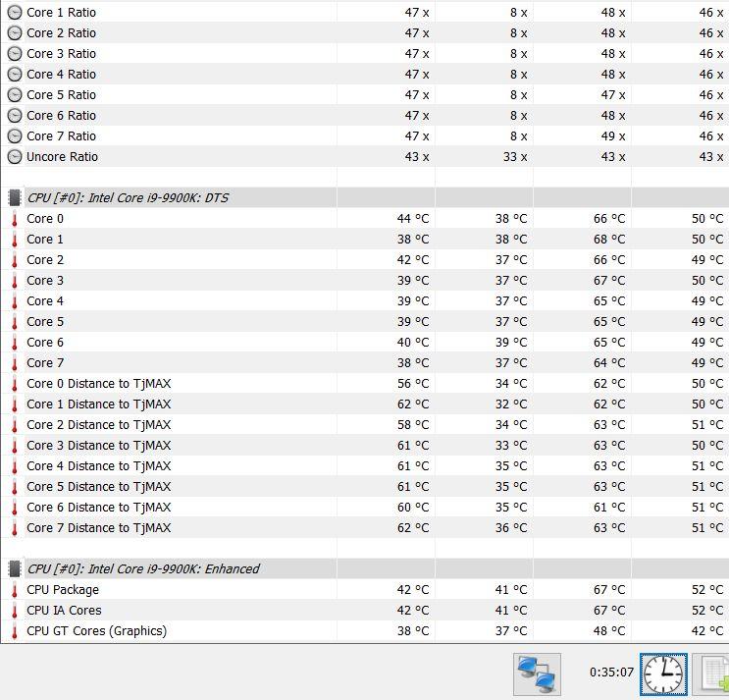Screen dimensions: 729x700
Task: Select the Core 2 Ratio row label
Action: click(x=62, y=33)
